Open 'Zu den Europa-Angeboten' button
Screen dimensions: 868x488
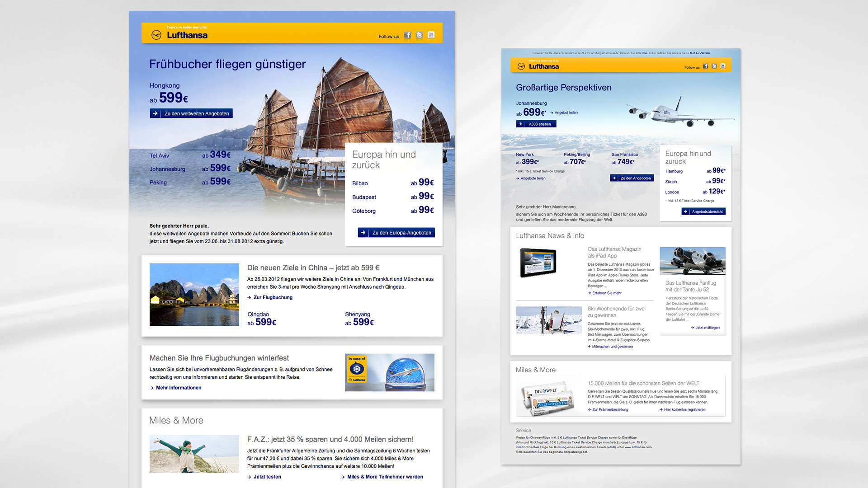pos(396,233)
